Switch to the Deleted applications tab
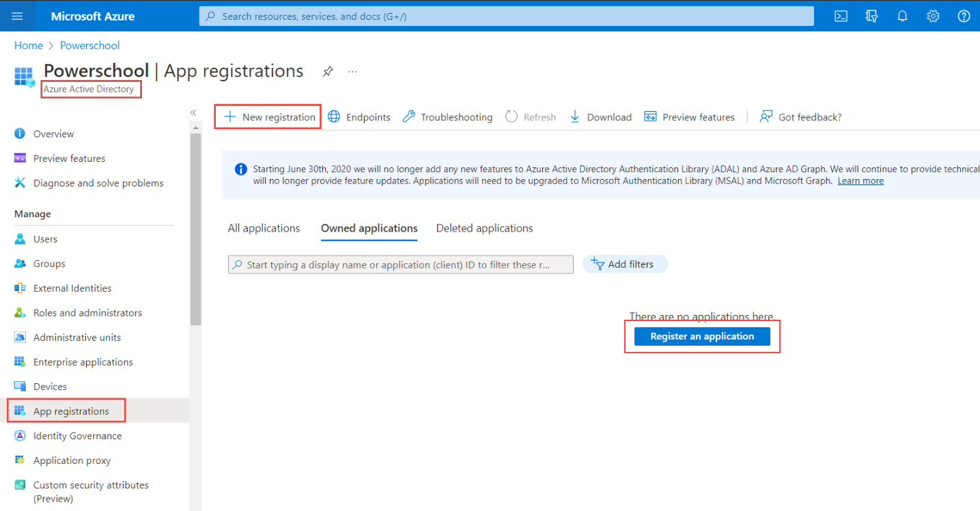The width and height of the screenshot is (980, 511). [484, 228]
